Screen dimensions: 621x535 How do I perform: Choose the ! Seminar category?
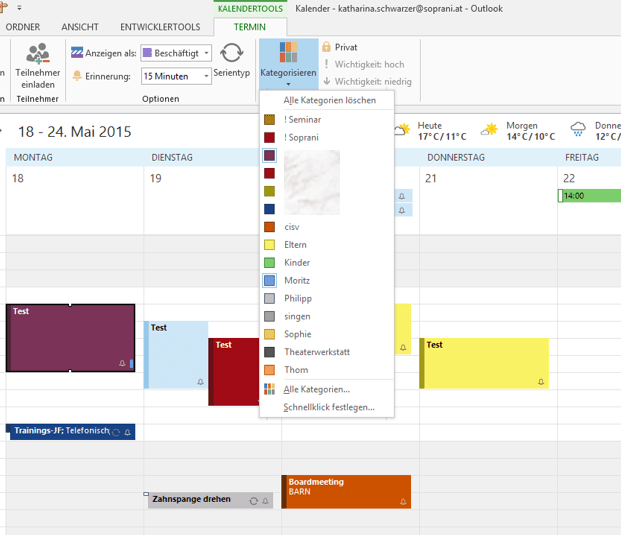coord(327,119)
